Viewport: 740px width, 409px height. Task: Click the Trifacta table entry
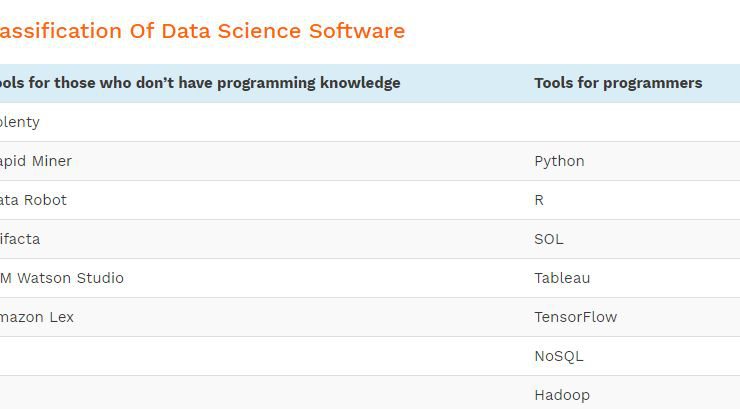click(20, 239)
